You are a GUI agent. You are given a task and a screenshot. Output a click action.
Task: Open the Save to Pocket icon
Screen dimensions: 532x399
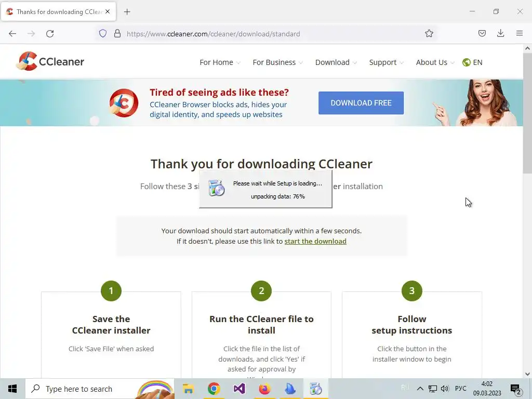[482, 33]
